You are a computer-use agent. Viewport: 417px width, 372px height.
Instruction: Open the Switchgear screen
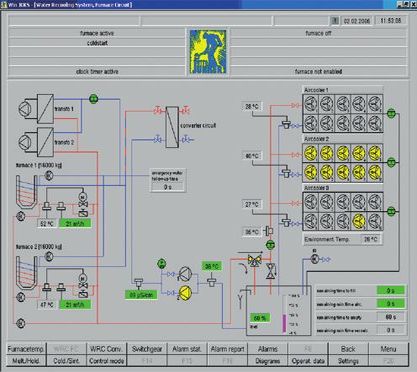[x=147, y=349]
